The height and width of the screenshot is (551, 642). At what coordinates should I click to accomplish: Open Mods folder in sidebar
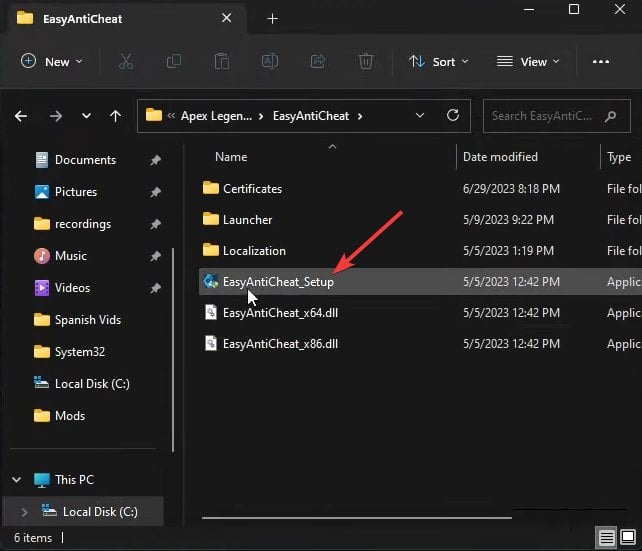70,416
